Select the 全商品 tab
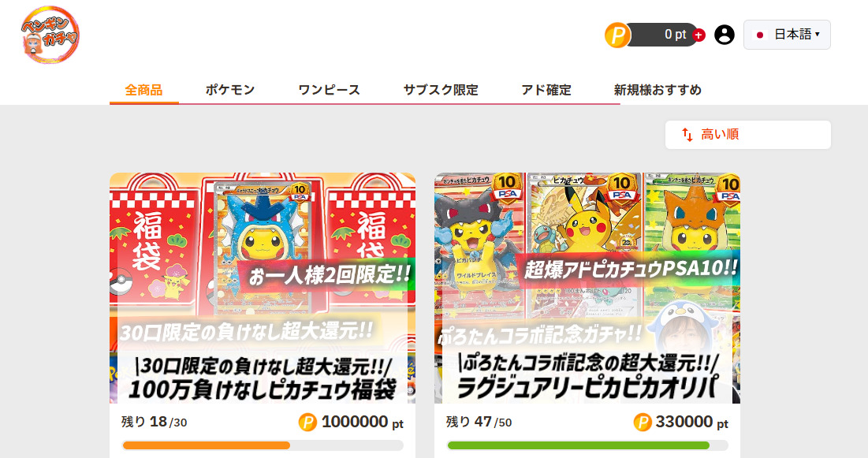Screen dimensions: 868x458 (x=144, y=90)
